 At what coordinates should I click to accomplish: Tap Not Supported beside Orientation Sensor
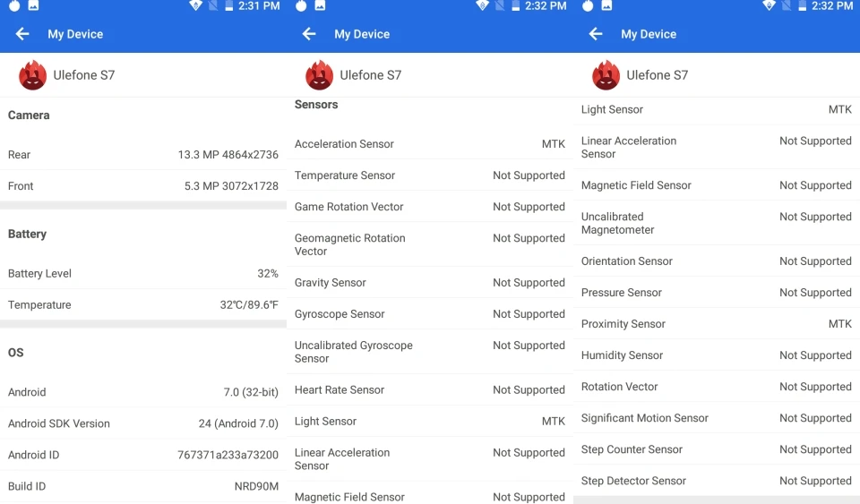pyautogui.click(x=815, y=261)
